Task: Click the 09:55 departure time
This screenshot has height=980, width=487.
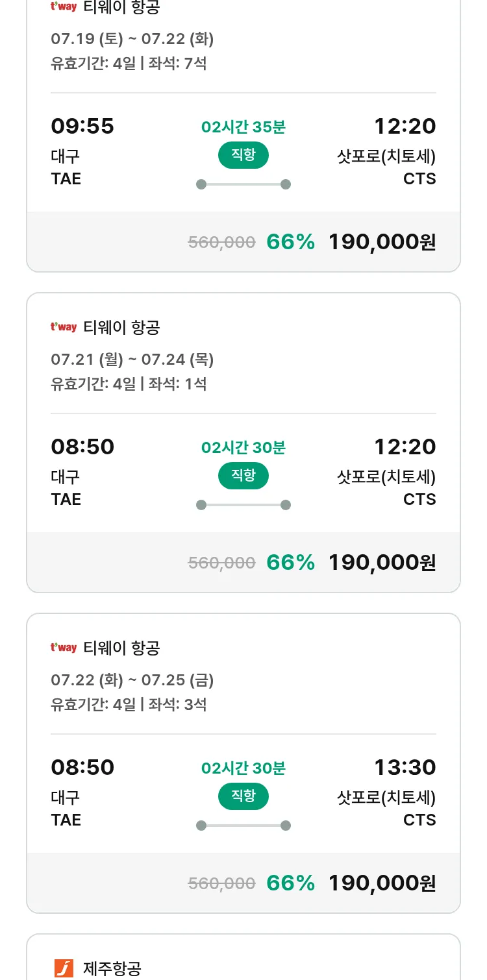Action: [x=82, y=126]
